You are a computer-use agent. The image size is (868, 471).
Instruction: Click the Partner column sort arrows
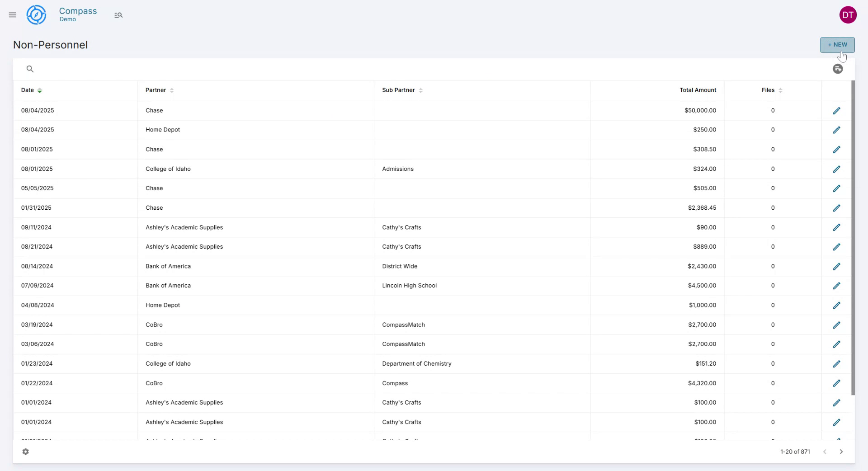click(172, 90)
